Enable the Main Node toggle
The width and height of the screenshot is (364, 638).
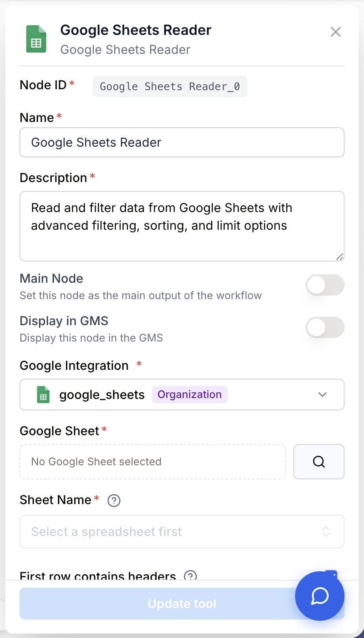(325, 285)
